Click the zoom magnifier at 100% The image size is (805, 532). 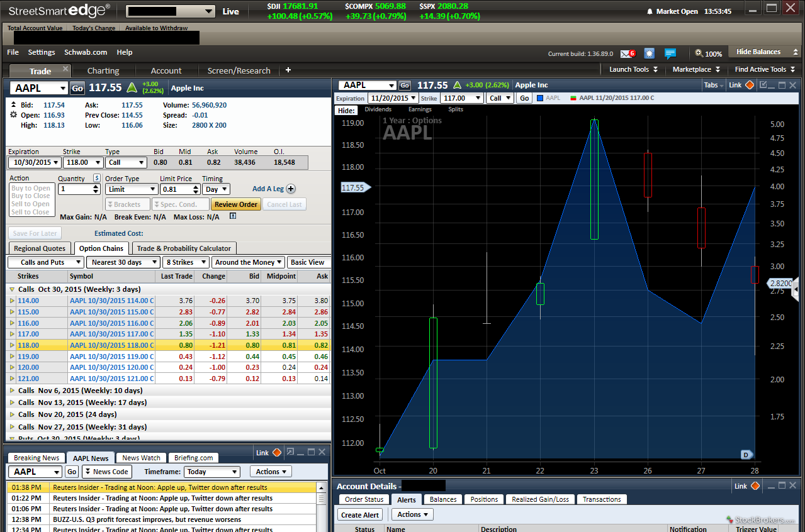(x=699, y=53)
